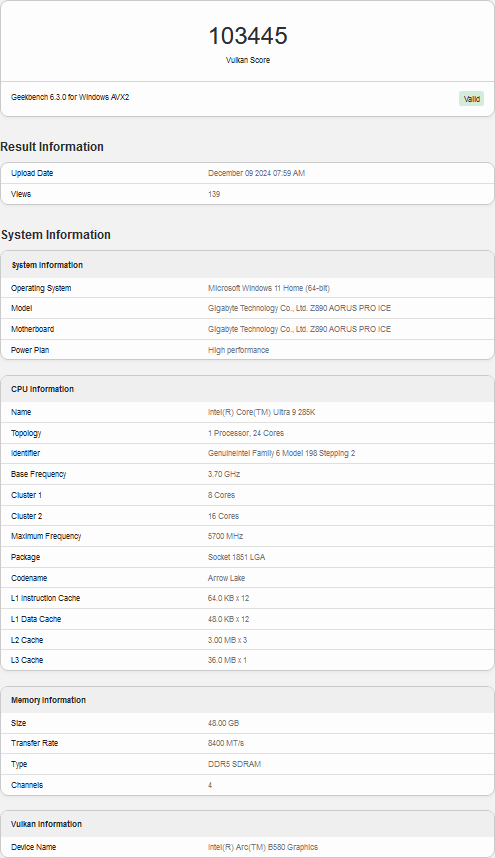This screenshot has height=858, width=495.
Task: Click the Upload Date row label
Action: point(32,173)
